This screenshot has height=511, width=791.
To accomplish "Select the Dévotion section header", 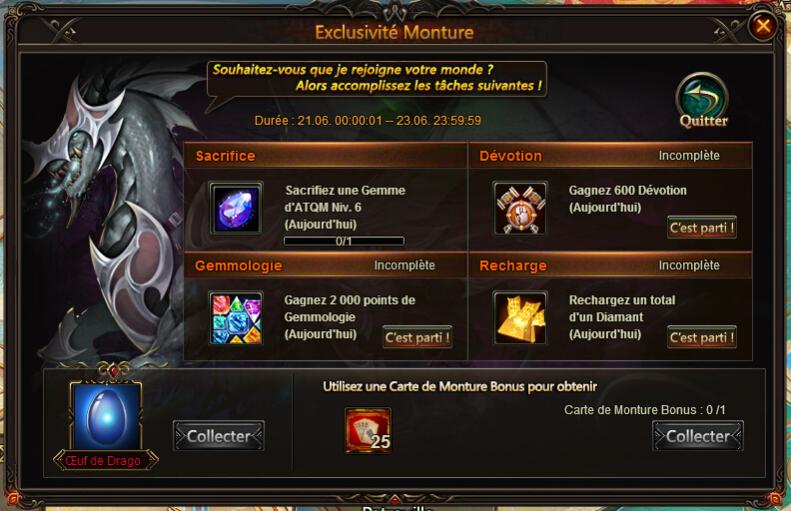I will [x=610, y=156].
